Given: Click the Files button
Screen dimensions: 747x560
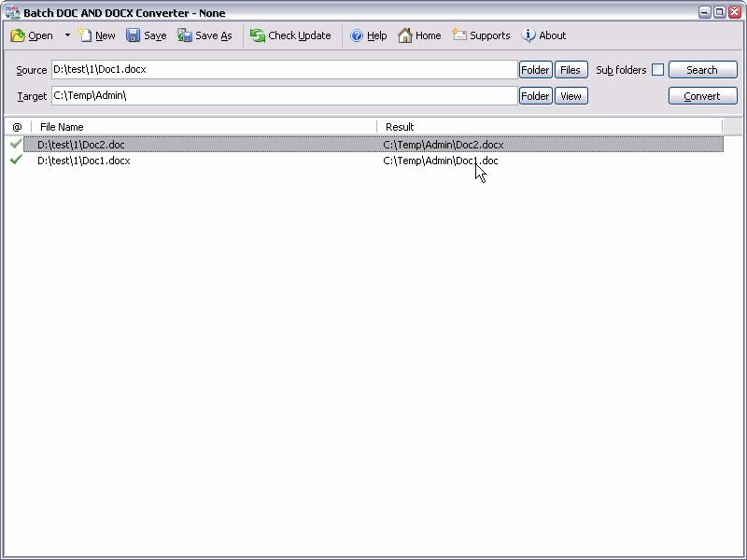Looking at the screenshot, I should [571, 69].
